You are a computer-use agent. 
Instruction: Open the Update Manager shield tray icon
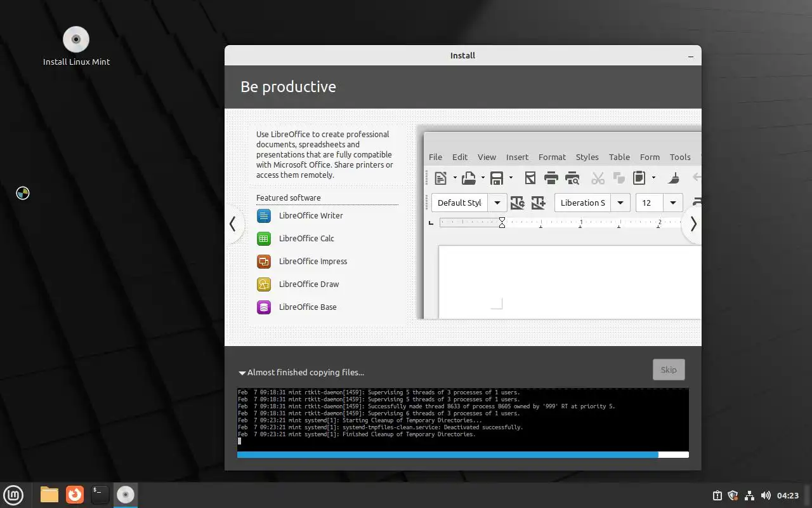point(733,495)
